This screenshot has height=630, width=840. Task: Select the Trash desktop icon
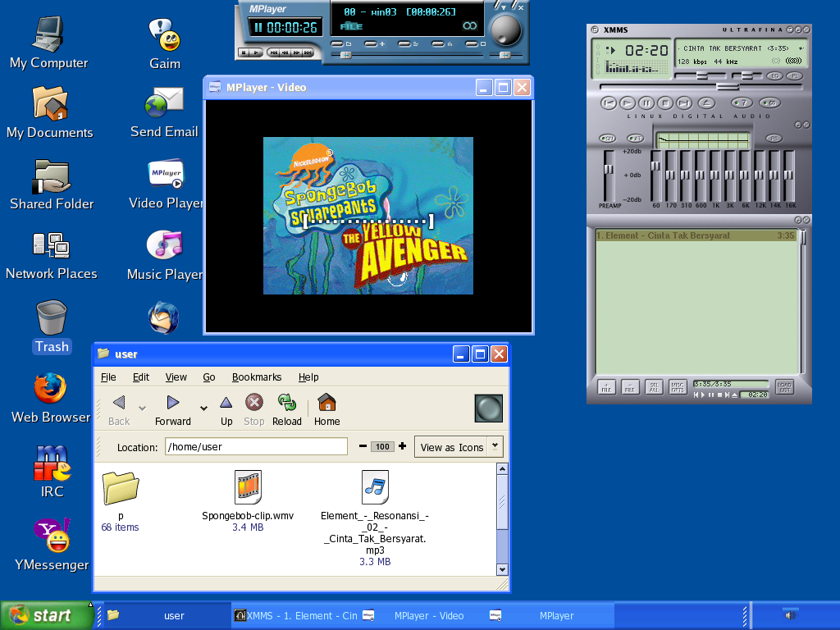(x=52, y=326)
